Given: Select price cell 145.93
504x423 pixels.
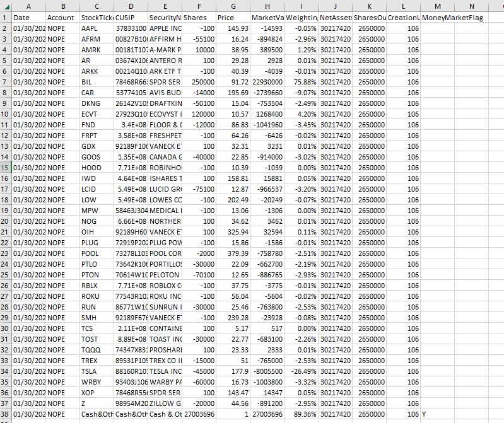Looking at the screenshot, I should click(233, 28).
